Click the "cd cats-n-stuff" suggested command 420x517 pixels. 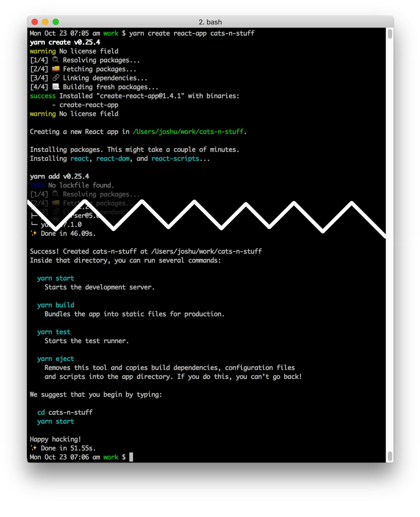point(65,412)
